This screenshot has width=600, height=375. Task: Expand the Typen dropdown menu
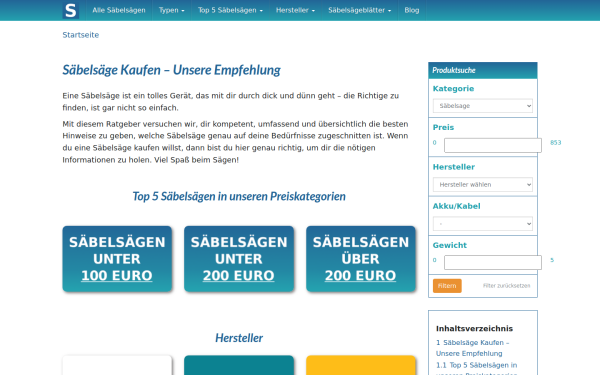171,10
